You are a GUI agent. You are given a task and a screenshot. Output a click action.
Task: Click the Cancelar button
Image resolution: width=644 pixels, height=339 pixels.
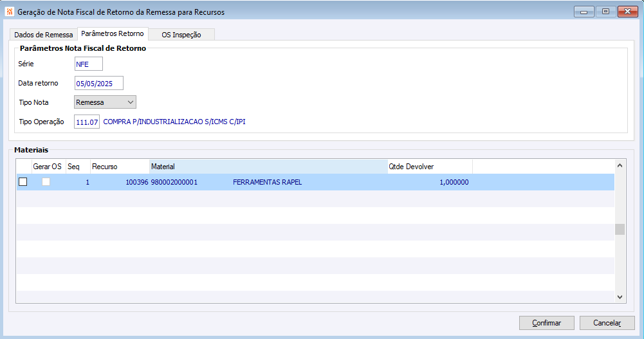pyautogui.click(x=607, y=323)
